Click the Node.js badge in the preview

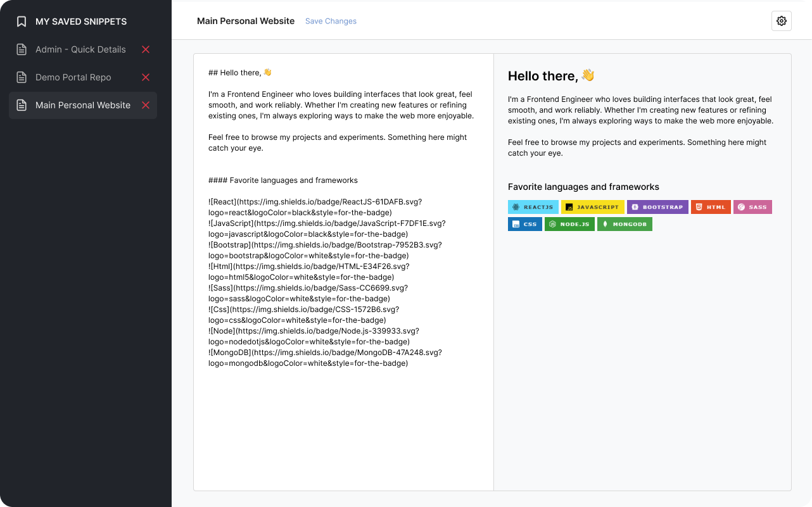tap(569, 223)
